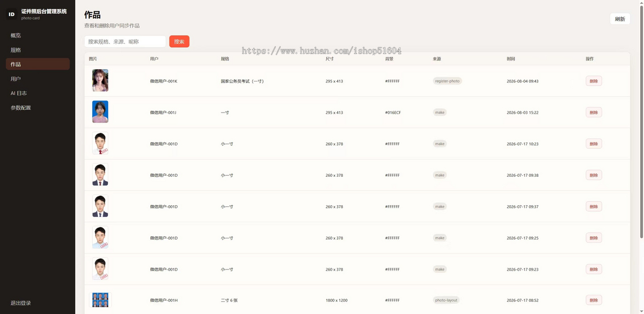
Task: Click the ID logo icon in the sidebar
Action: [12, 14]
